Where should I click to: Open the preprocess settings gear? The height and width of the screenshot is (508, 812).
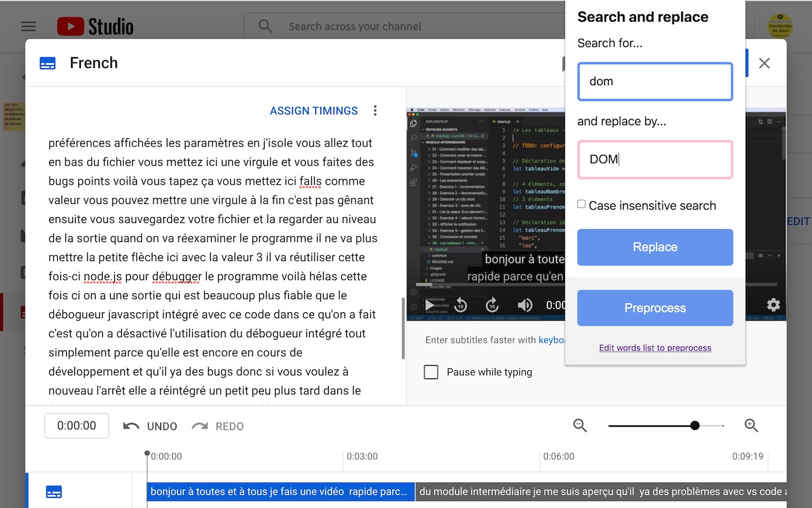point(773,305)
